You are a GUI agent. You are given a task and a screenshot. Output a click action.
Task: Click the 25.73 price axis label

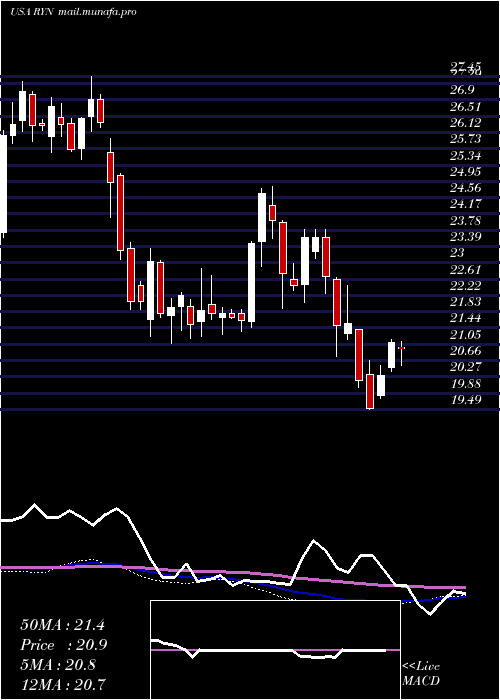pyautogui.click(x=466, y=139)
